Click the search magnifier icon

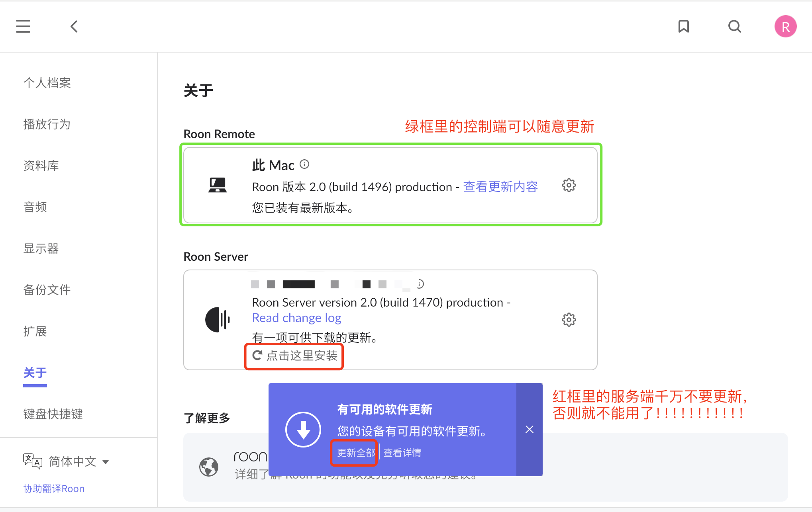[x=734, y=27]
